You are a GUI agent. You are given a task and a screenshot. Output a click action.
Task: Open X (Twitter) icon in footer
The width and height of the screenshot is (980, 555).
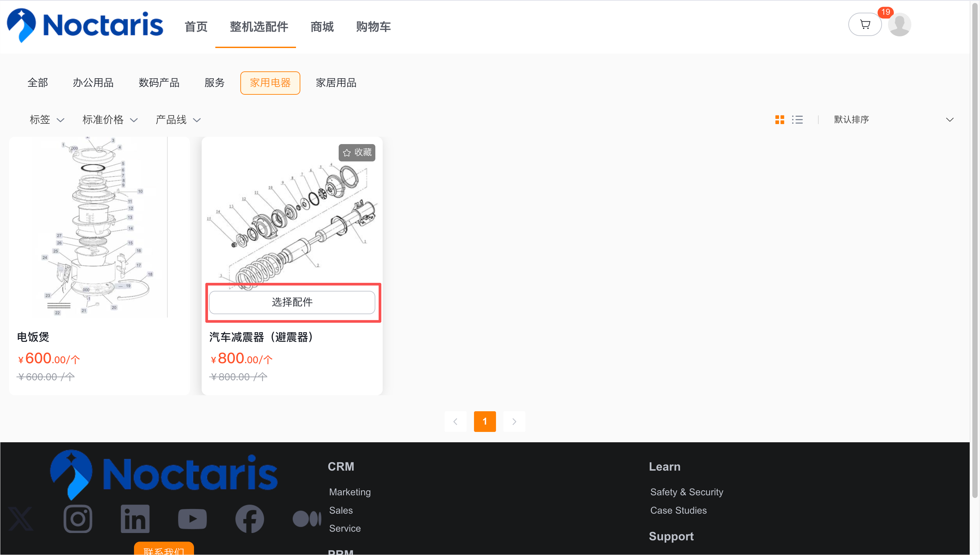point(21,519)
